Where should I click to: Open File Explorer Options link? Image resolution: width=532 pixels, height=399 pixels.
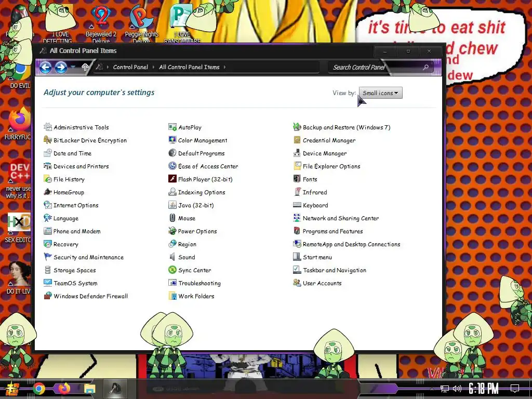(x=331, y=166)
